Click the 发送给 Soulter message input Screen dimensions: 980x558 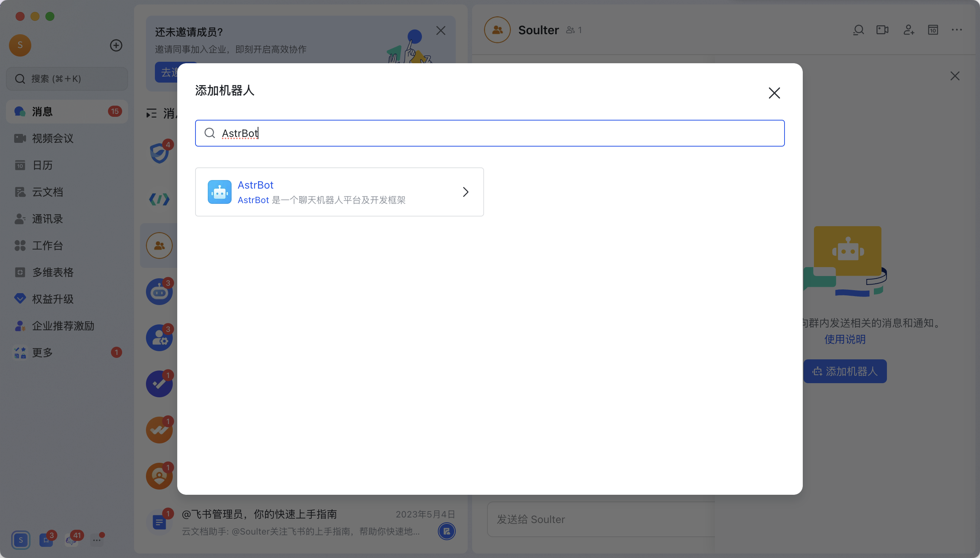(599, 519)
